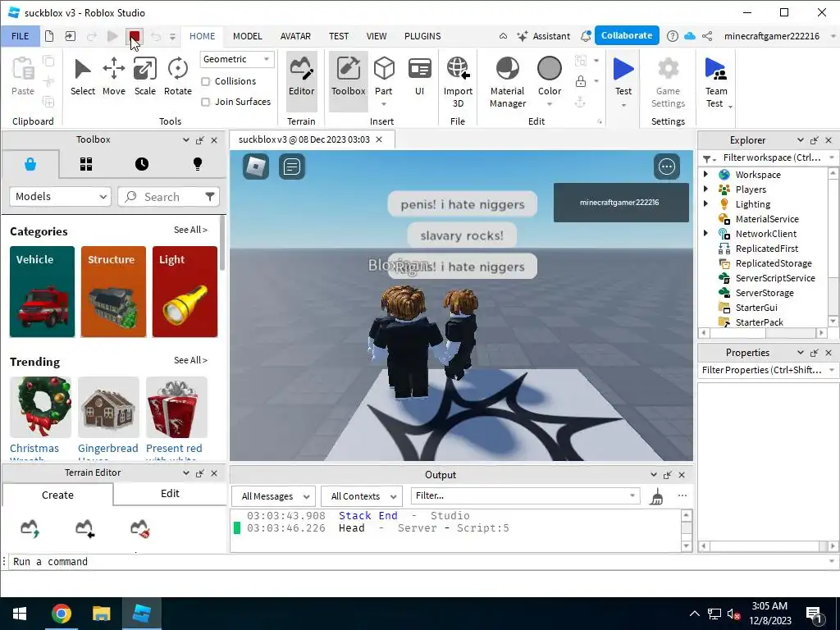
Task: Open the UI insert tool
Action: [x=419, y=76]
